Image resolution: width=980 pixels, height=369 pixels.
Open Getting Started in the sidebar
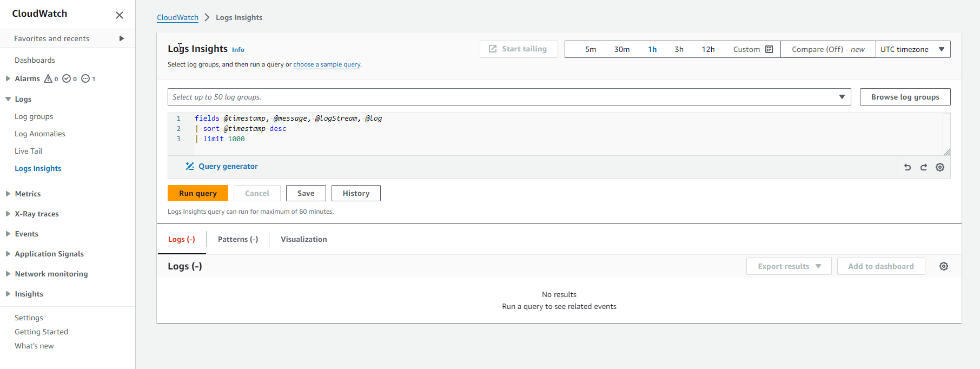pyautogui.click(x=41, y=332)
